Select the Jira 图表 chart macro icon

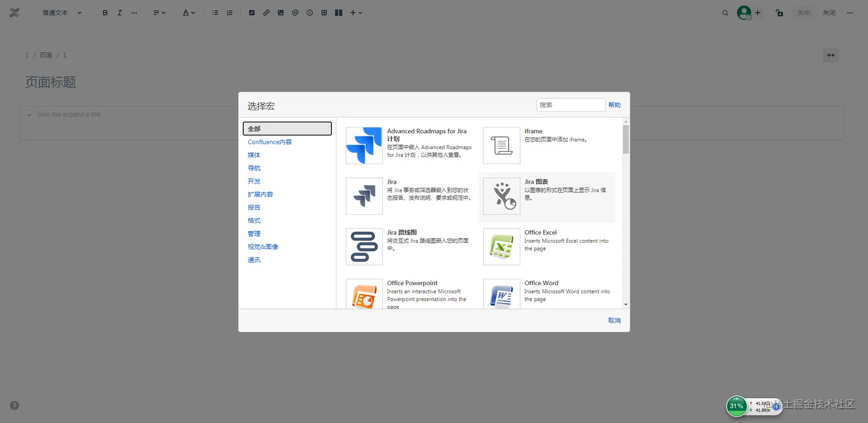pos(502,196)
